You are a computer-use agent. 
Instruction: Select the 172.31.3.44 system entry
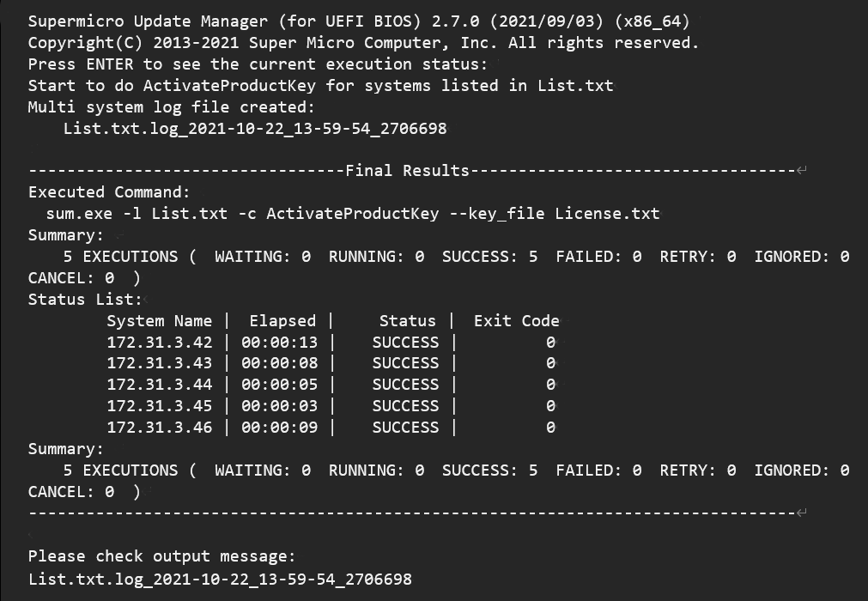159,385
